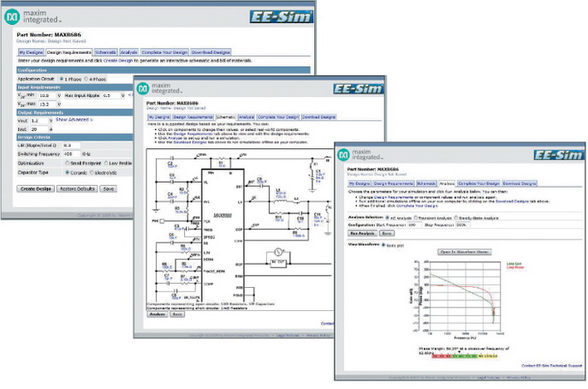This screenshot has height=389, width=588.
Task: Click the Iout input field
Action: [x=39, y=129]
